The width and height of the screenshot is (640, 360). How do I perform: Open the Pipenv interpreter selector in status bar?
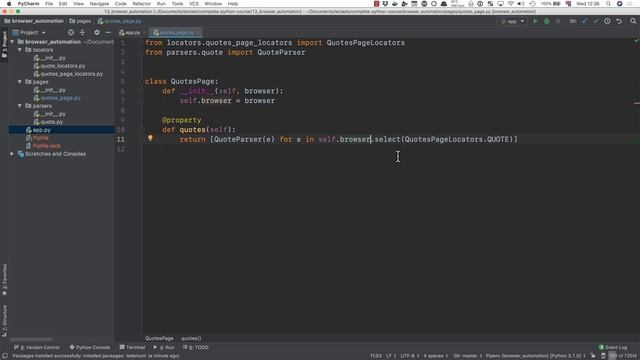[x=535, y=356]
